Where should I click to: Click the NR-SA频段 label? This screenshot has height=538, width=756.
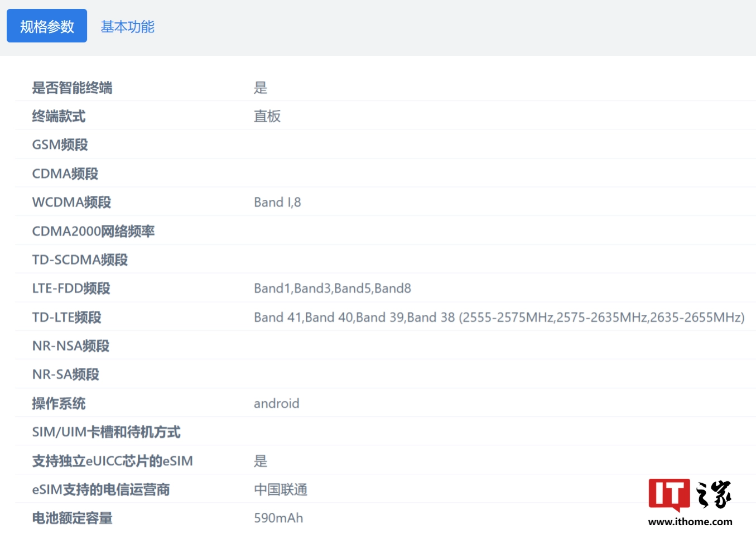coord(65,374)
